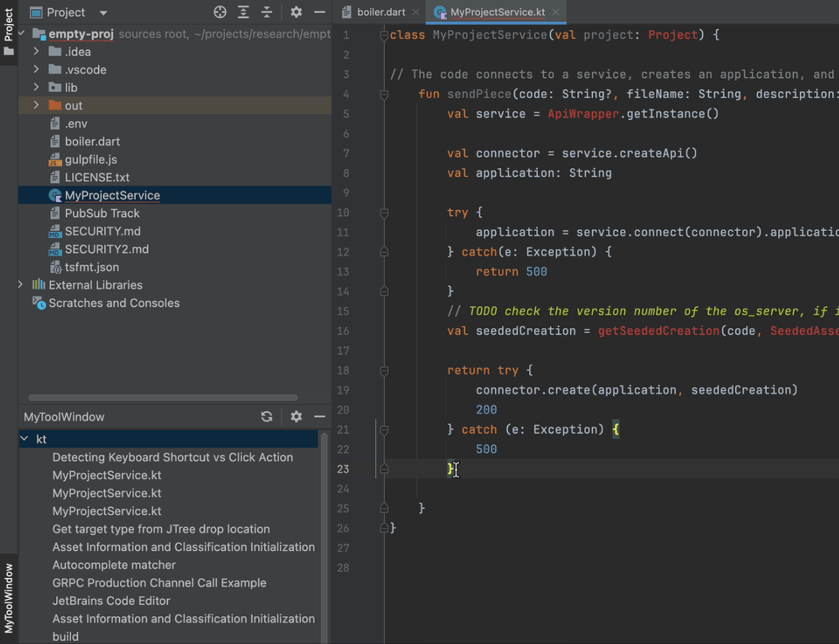Fold the catch block at line 21

(384, 430)
